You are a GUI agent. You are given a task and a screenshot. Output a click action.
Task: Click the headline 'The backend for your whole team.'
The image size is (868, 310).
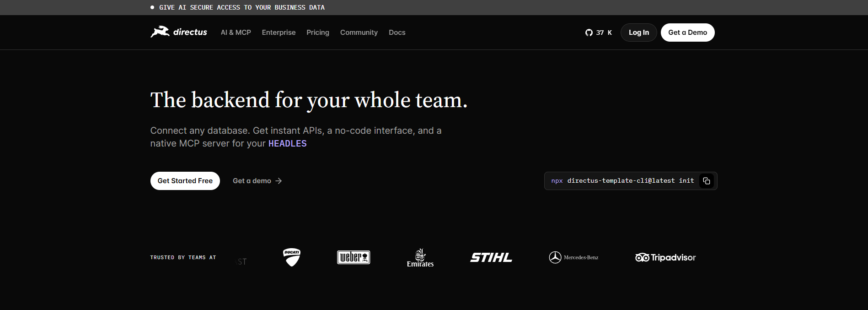pos(309,100)
